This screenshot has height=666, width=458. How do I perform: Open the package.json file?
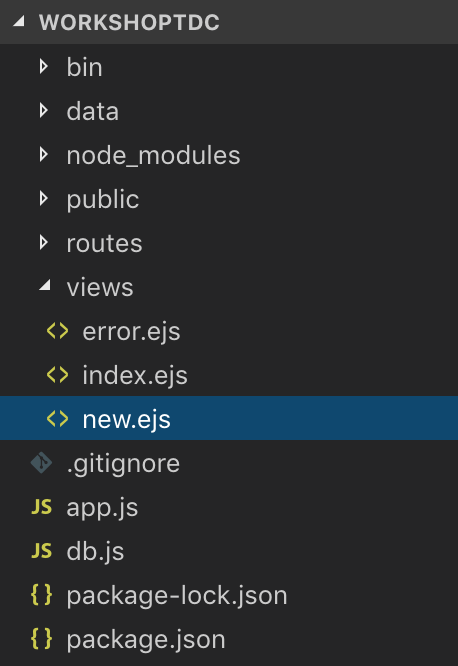coord(229,639)
